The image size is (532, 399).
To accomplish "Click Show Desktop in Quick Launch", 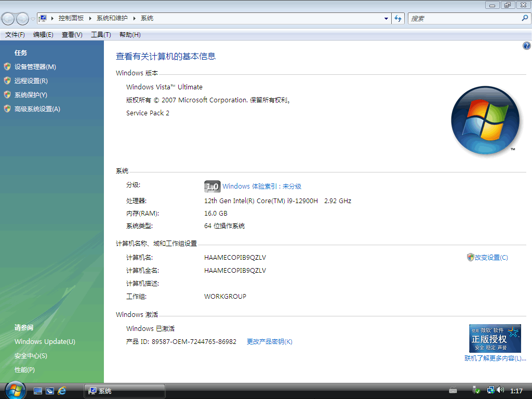I will pos(37,391).
